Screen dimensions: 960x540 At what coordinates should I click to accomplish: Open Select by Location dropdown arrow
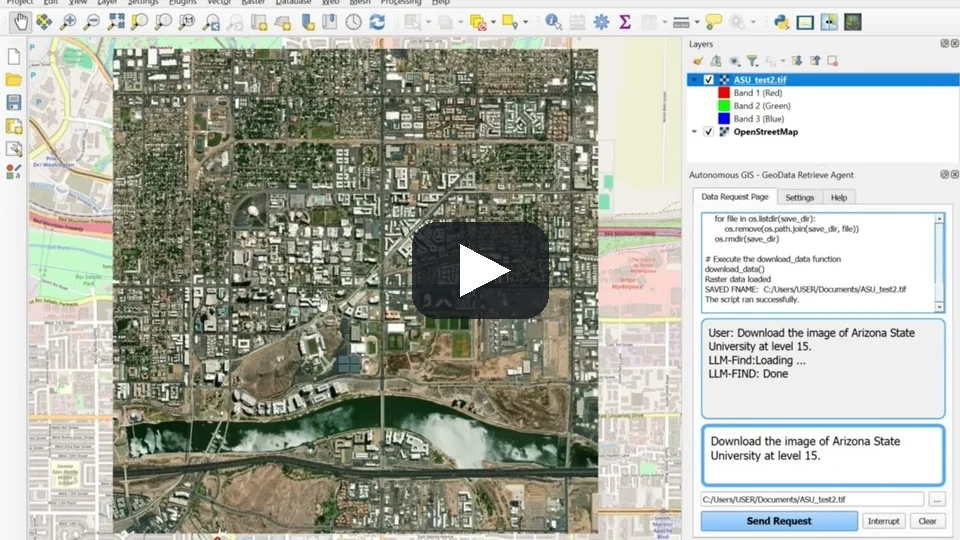[x=525, y=22]
